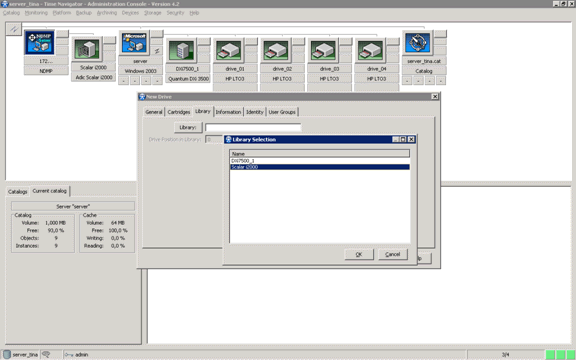Switch to the Library tab in New Drive
Viewport: 577px width, 361px height.
(x=203, y=111)
